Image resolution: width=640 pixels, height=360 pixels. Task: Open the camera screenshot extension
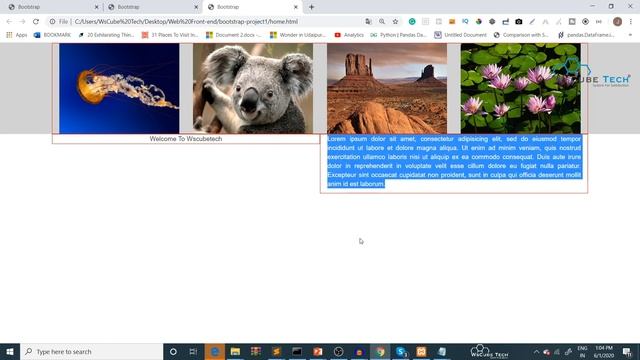[519, 22]
